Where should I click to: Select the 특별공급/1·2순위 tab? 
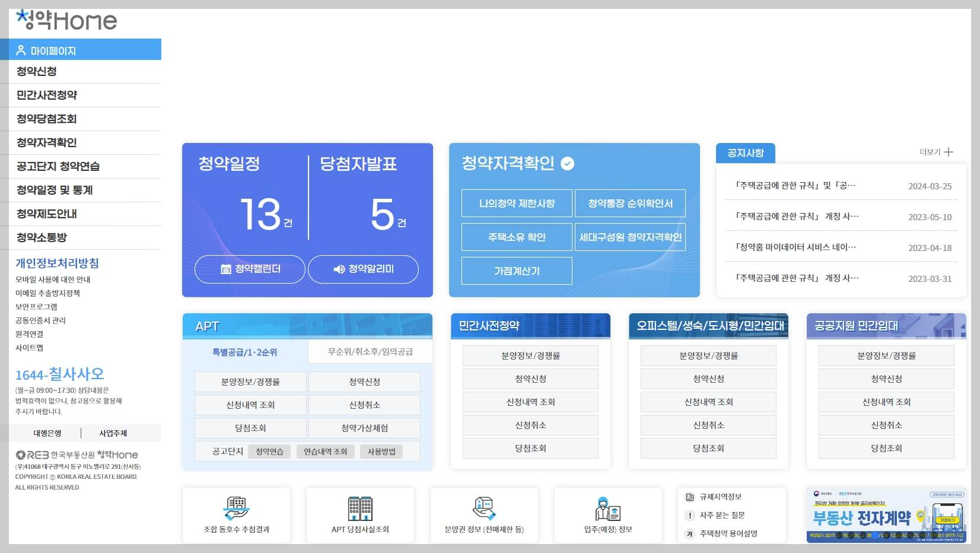[245, 352]
